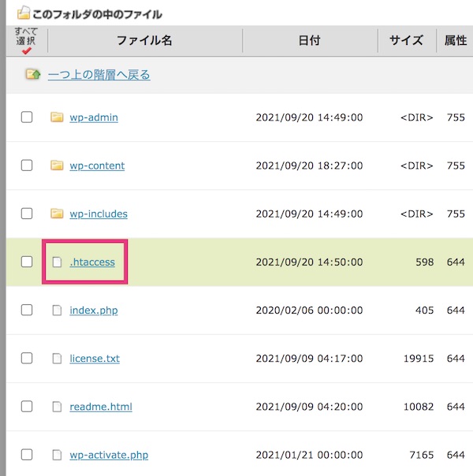Click date 2021/09/09 04:17:00
Image resolution: width=473 pixels, height=476 pixels.
coord(309,359)
